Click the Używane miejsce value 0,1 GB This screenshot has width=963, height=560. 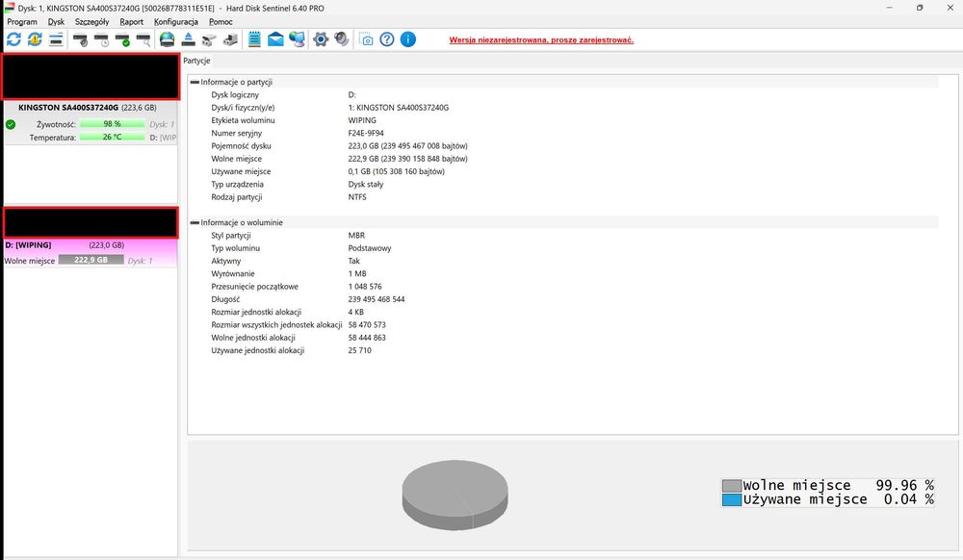pyautogui.click(x=397, y=171)
